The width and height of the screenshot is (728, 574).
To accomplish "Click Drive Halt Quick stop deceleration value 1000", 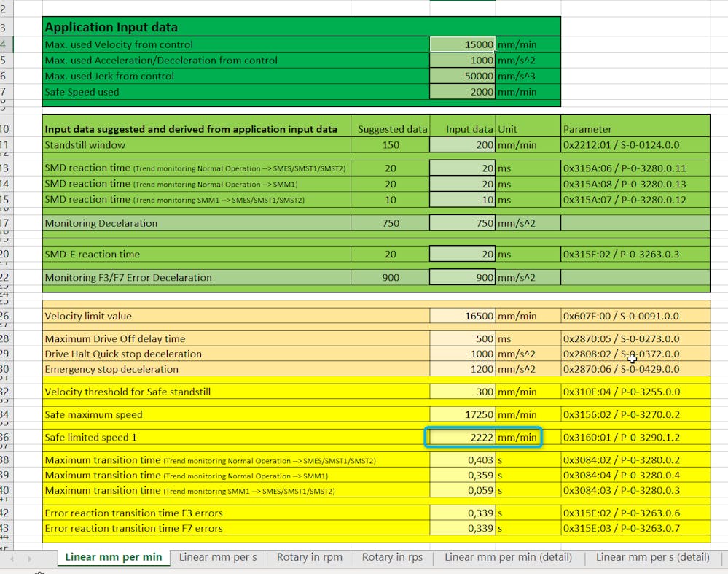I will [463, 354].
